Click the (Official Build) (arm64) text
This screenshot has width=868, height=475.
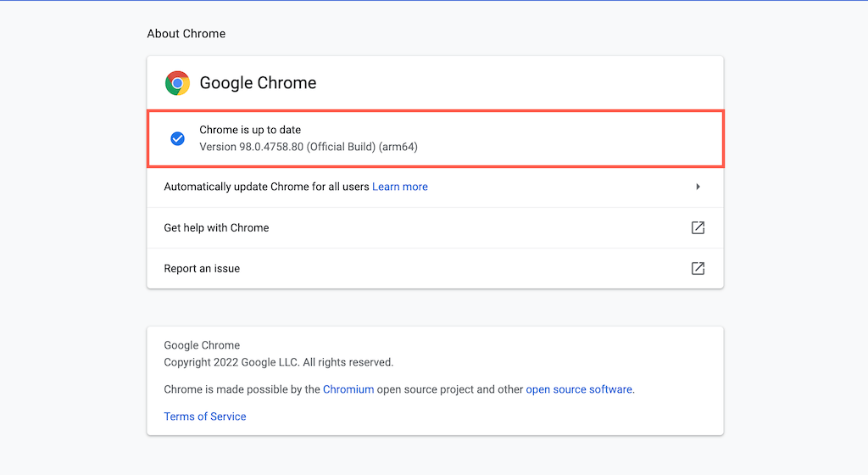coord(362,147)
